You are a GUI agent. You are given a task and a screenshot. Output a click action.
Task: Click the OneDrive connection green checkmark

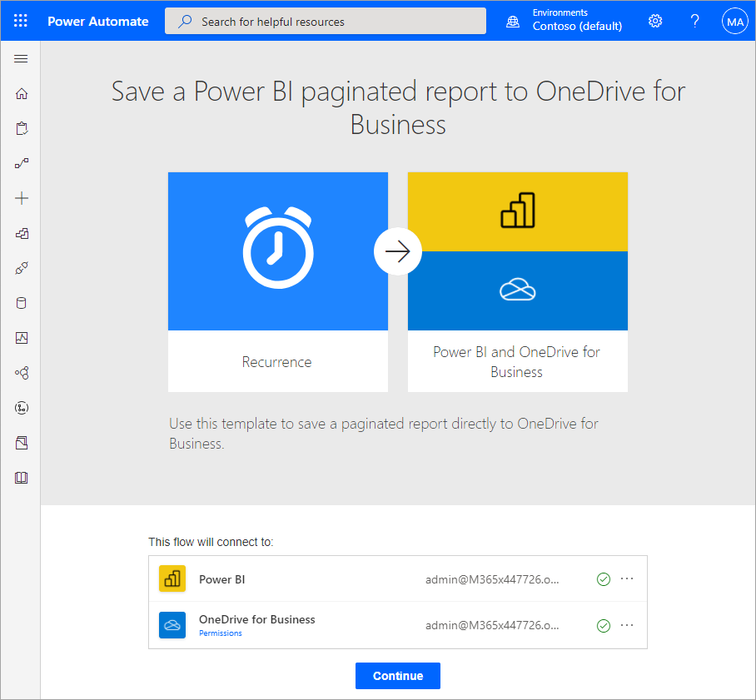(604, 626)
